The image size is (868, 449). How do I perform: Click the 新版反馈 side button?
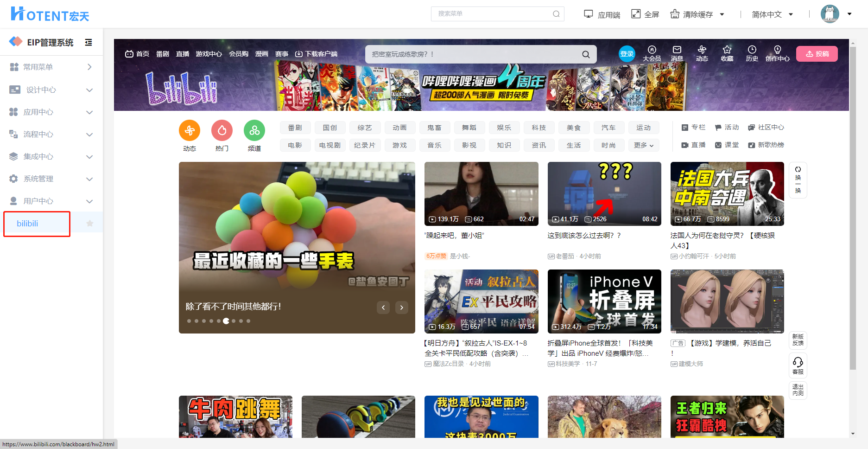pos(798,340)
